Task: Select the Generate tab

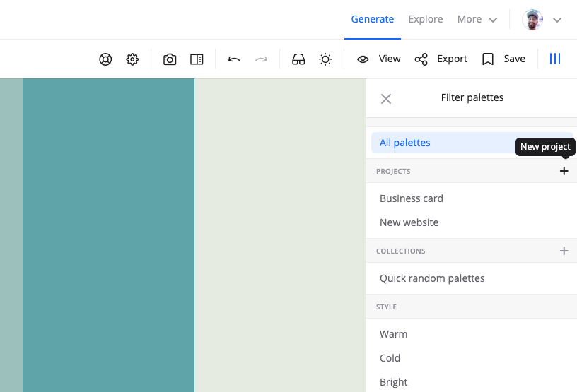Action: coord(373,20)
